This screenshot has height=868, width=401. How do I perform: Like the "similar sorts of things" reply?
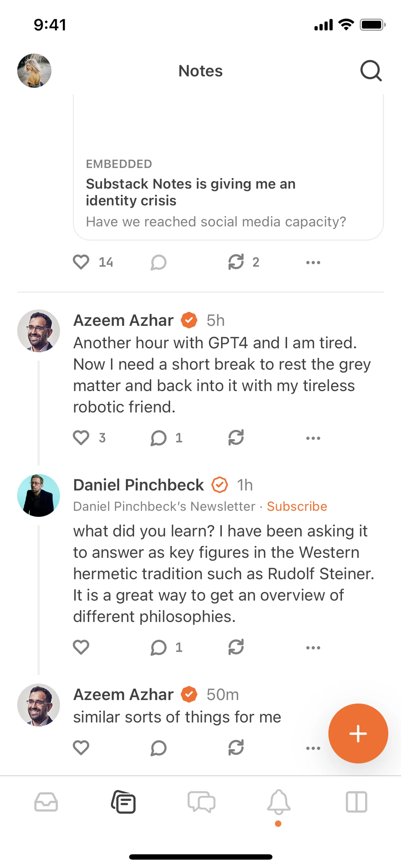[x=81, y=748]
